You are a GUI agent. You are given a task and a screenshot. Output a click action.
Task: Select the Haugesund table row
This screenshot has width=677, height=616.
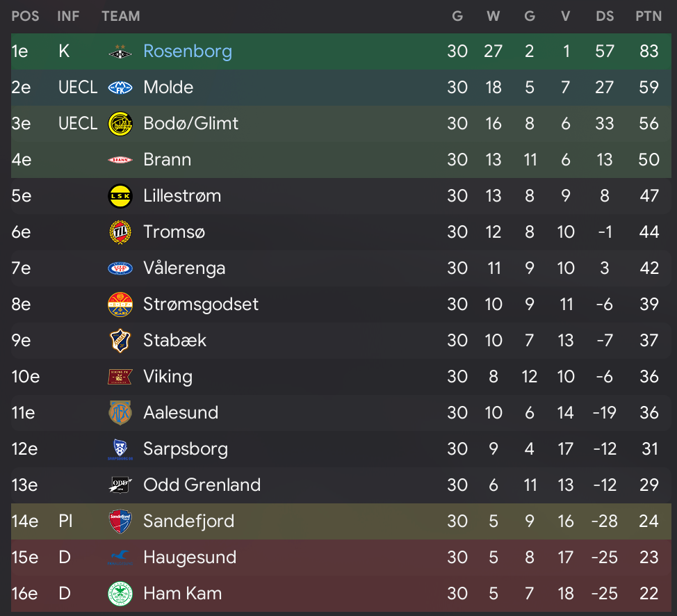click(341, 558)
